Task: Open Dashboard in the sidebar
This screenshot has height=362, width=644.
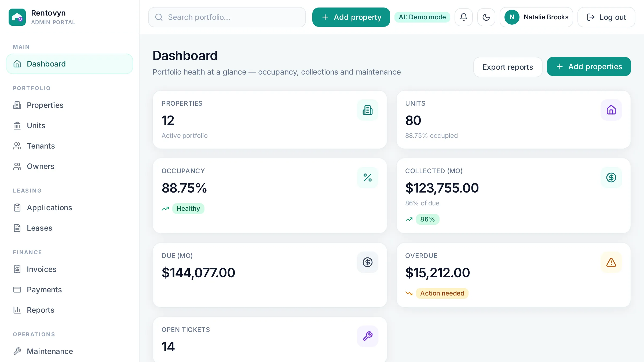Action: (x=69, y=64)
